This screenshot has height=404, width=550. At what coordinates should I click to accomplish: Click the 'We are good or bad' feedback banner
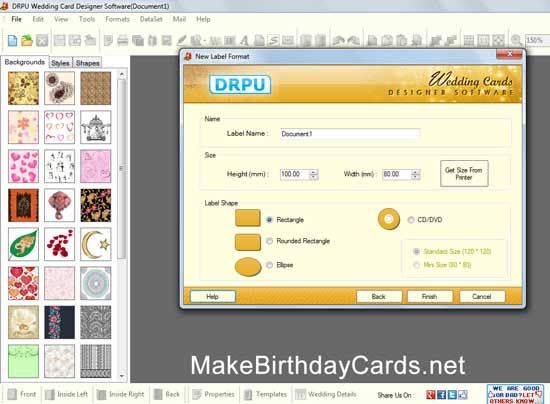click(515, 394)
